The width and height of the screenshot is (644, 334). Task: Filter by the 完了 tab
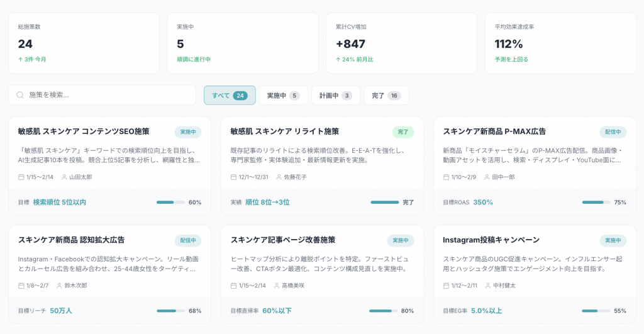click(386, 96)
